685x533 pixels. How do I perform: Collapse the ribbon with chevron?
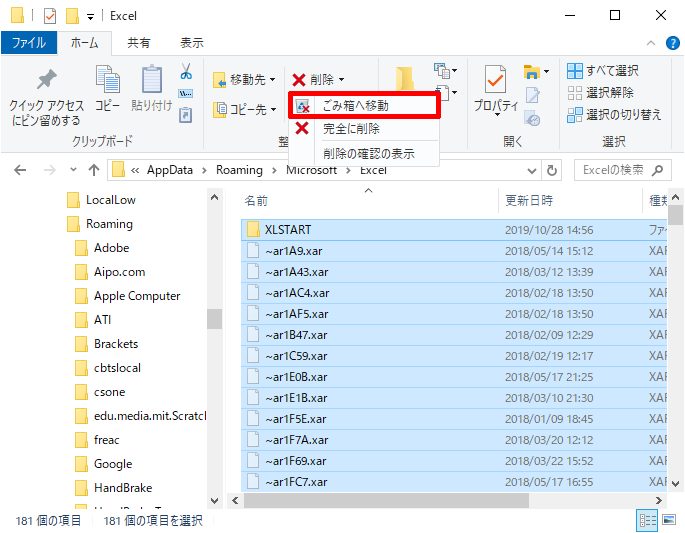coord(651,43)
